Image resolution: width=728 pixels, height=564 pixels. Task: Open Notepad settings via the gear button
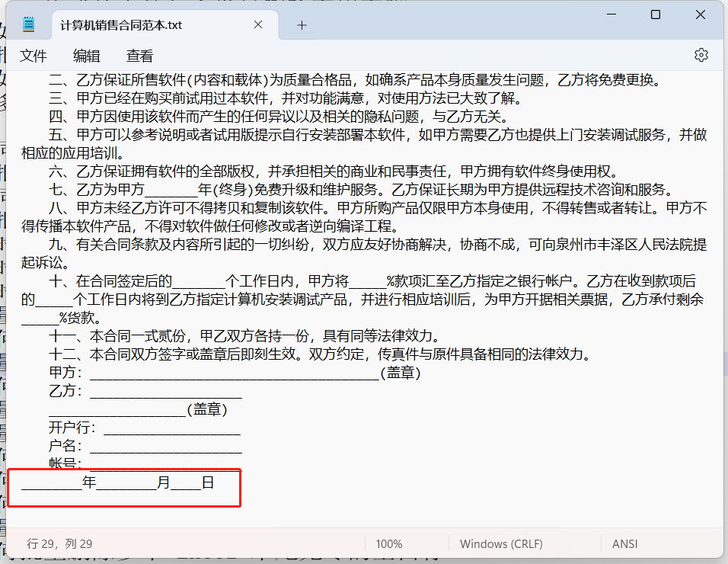(701, 55)
